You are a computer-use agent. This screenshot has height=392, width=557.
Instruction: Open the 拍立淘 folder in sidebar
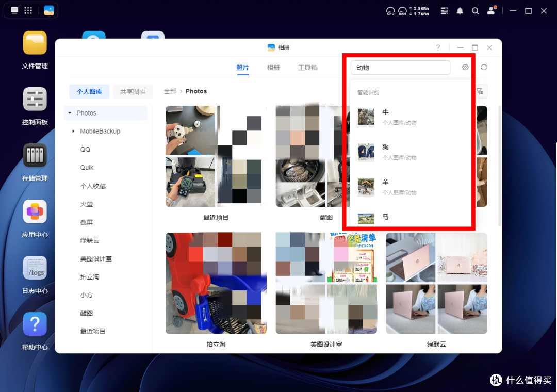coord(90,277)
